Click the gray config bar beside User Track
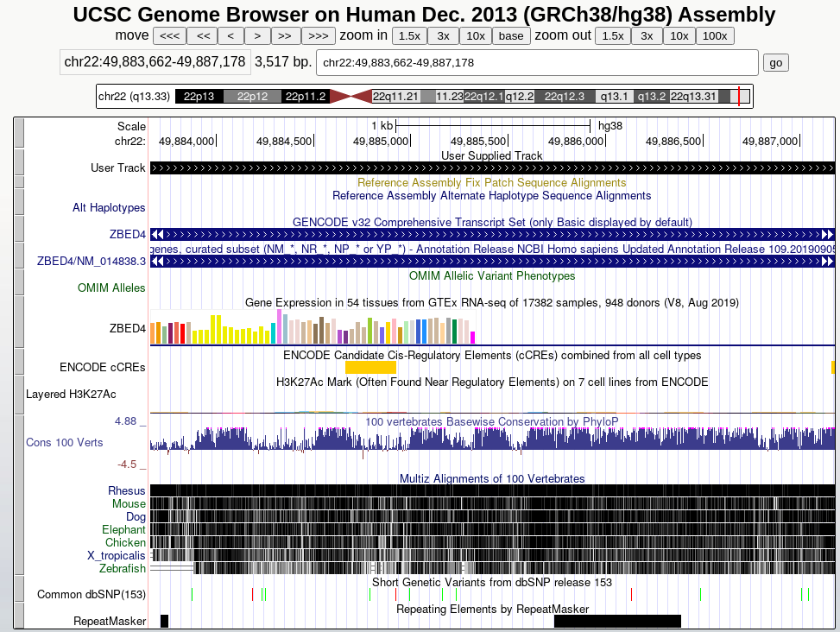 [19, 161]
